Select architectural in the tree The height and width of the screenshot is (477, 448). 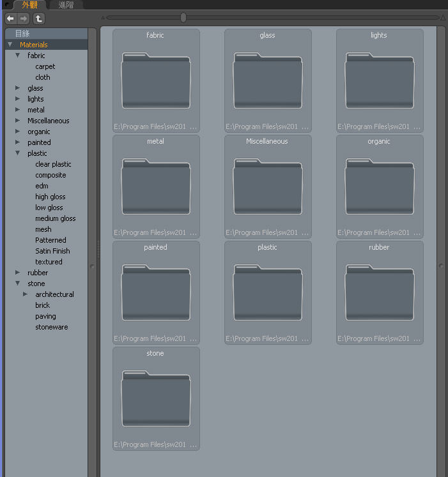54,294
